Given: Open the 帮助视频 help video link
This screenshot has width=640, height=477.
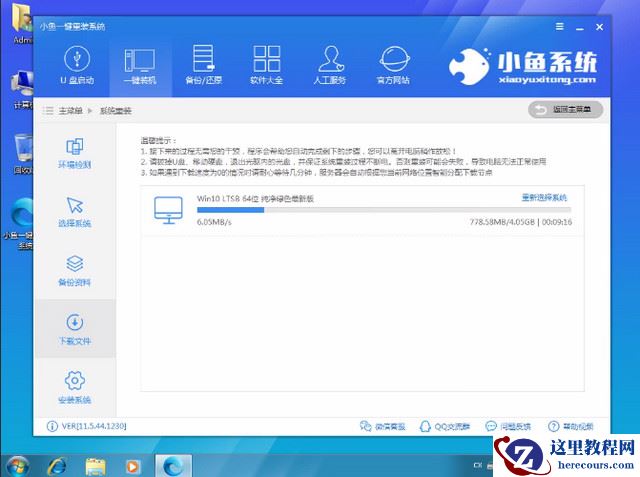Looking at the screenshot, I should 571,426.
